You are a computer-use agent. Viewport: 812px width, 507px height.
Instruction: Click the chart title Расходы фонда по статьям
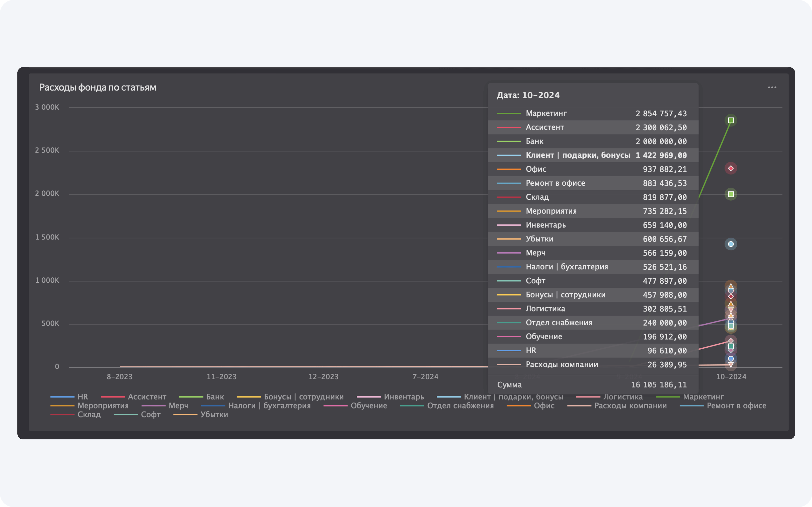tap(98, 87)
